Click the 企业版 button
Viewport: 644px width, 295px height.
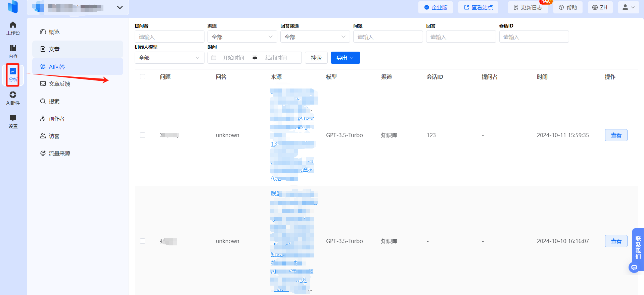click(435, 7)
